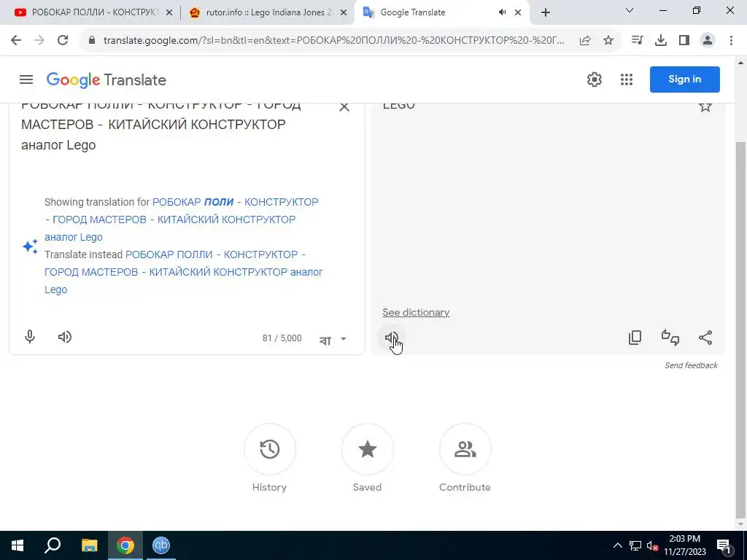Open the notification center icon
747x560 pixels.
tap(724, 546)
